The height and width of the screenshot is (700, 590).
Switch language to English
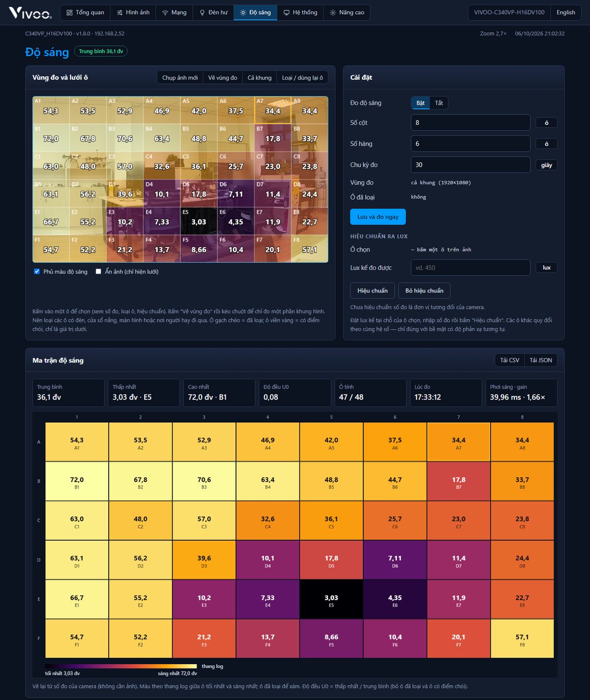tap(566, 12)
